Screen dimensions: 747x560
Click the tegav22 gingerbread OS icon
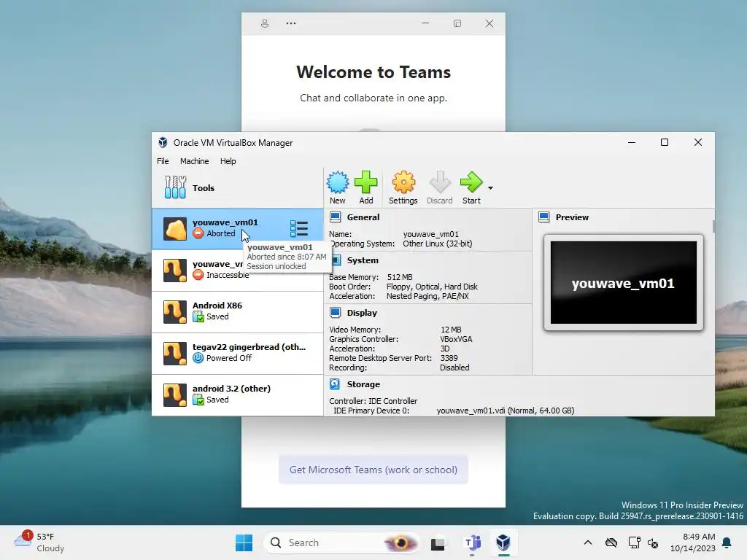pyautogui.click(x=175, y=354)
